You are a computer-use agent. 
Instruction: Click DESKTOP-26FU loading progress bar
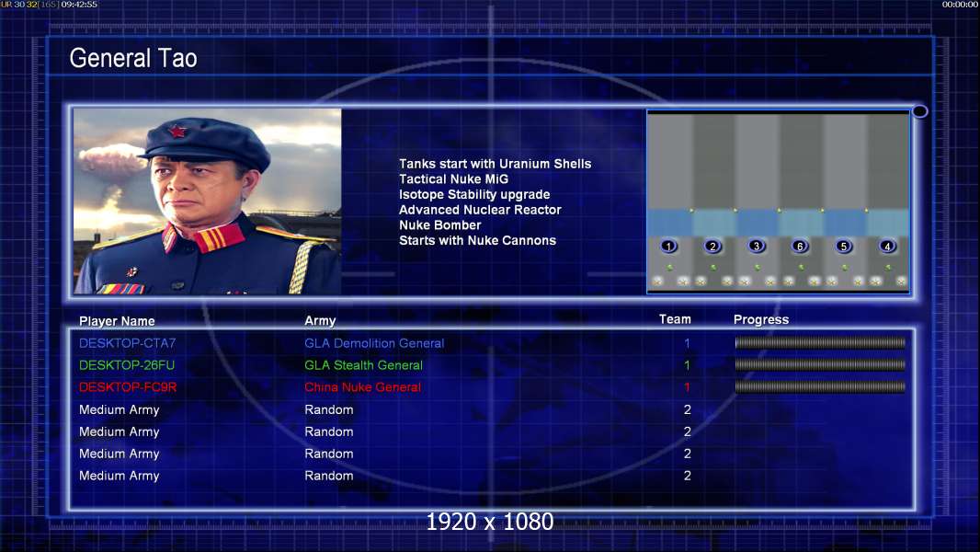tap(820, 364)
